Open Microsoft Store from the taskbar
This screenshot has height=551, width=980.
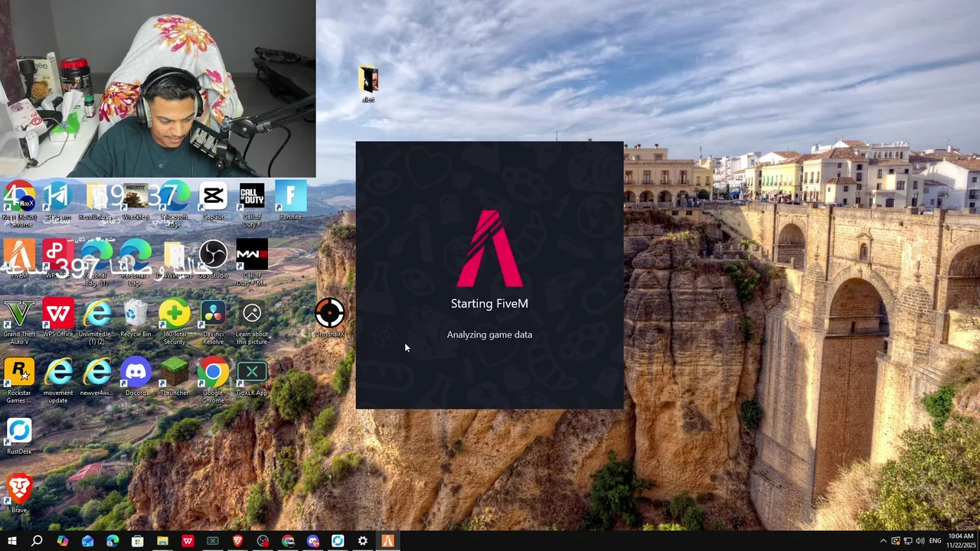137,541
